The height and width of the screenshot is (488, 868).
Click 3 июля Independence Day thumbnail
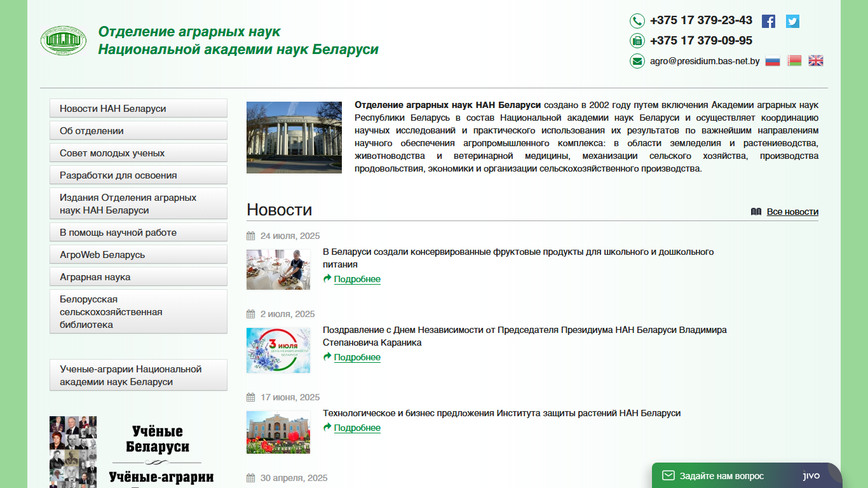pos(278,350)
